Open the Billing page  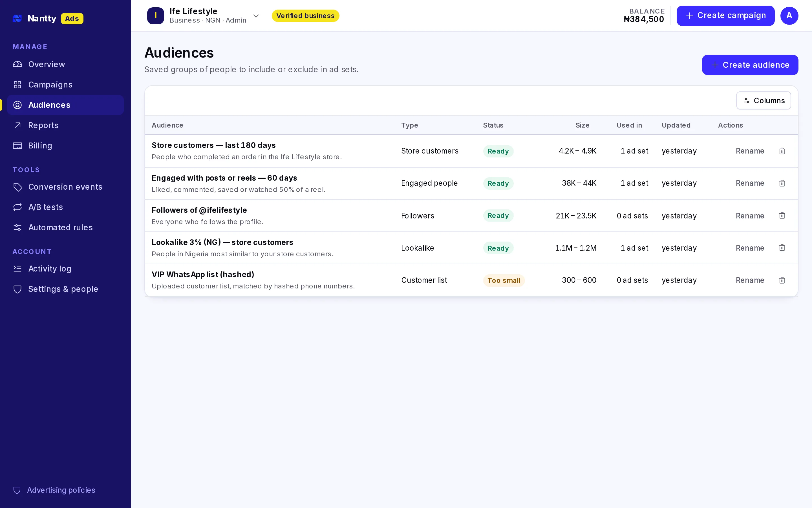point(65,145)
